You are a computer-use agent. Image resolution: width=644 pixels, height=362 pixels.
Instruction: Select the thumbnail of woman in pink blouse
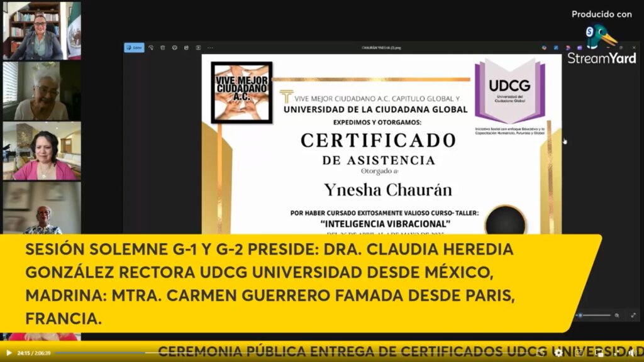click(x=42, y=151)
